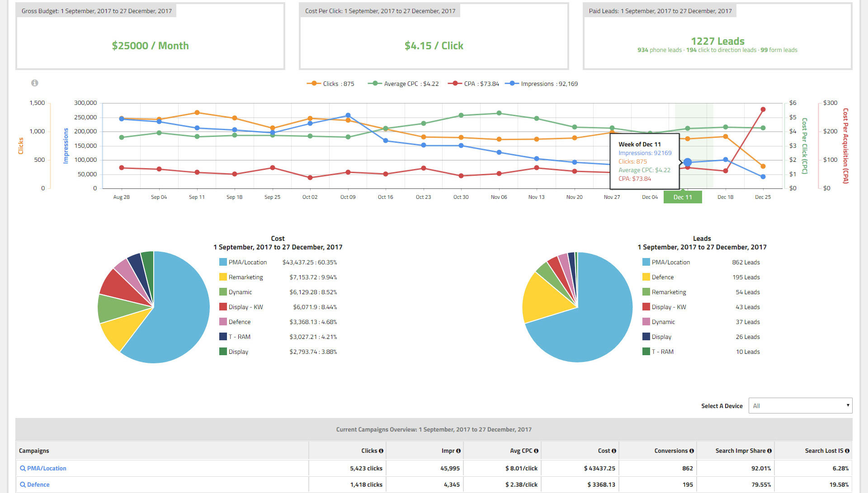Click Dynamic green swatch in Cost legend
Image resolution: width=868 pixels, height=493 pixels.
[223, 292]
